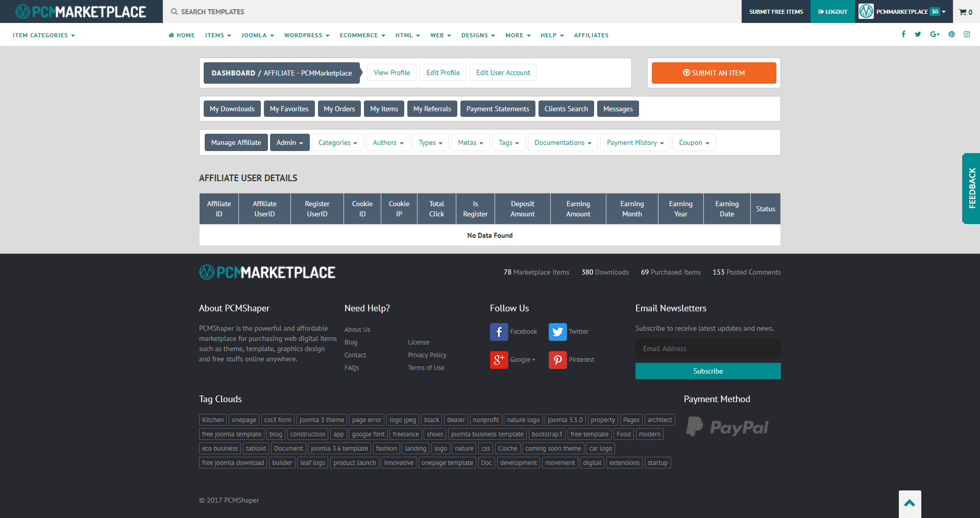Open Google Plus icon in top navigation
Viewport: 980px width, 518px height.
pyautogui.click(x=935, y=34)
